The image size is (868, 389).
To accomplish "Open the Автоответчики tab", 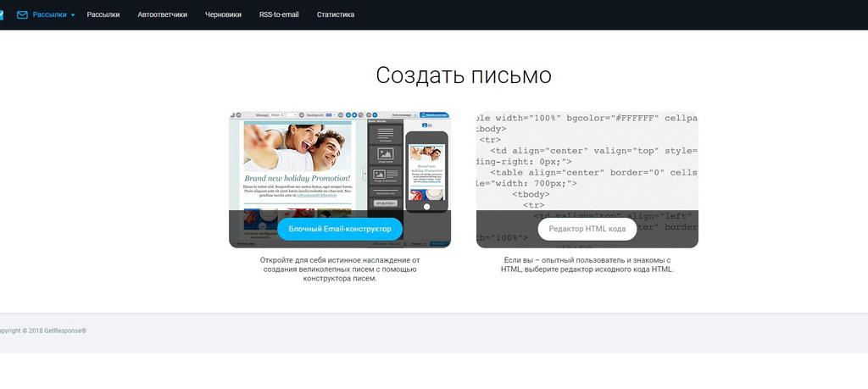I will (162, 15).
